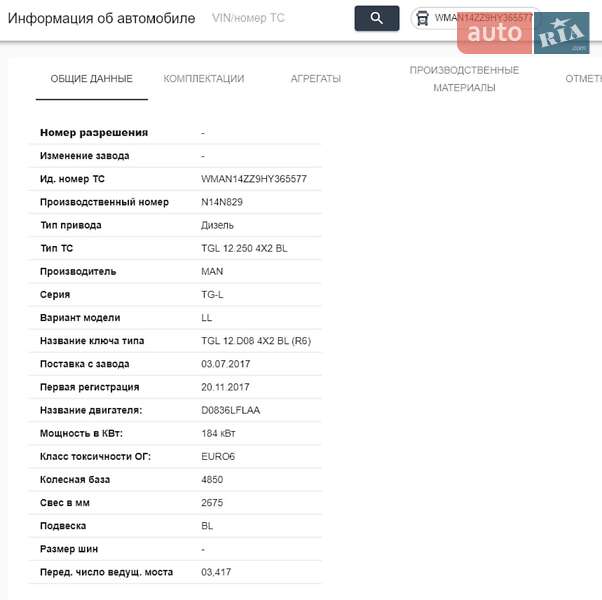Click the first registration date 20.11.2017
This screenshot has height=600, width=602.
point(225,387)
